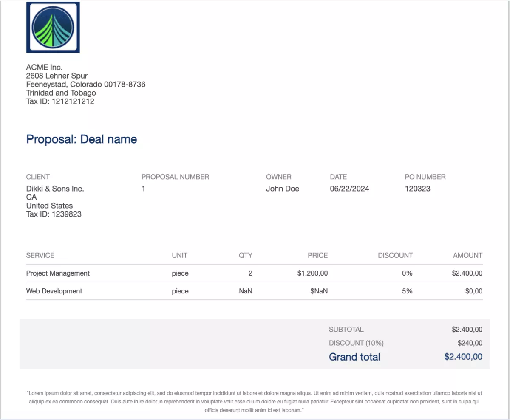
Task: Click the DATE label
Action: pyautogui.click(x=338, y=177)
